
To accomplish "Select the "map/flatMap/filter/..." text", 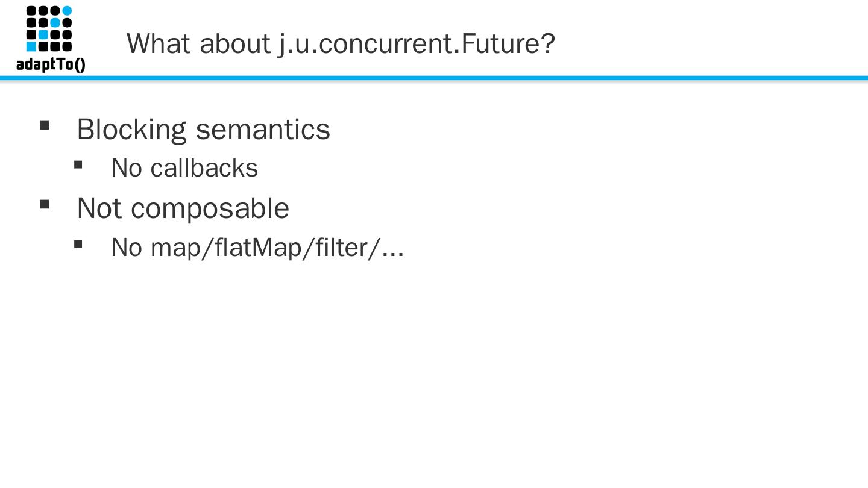I will 277,248.
